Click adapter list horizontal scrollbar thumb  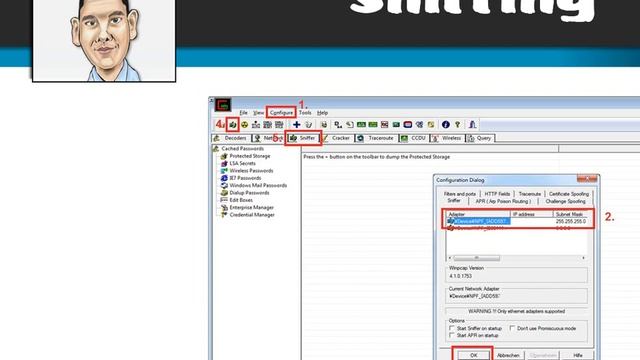pos(476,258)
